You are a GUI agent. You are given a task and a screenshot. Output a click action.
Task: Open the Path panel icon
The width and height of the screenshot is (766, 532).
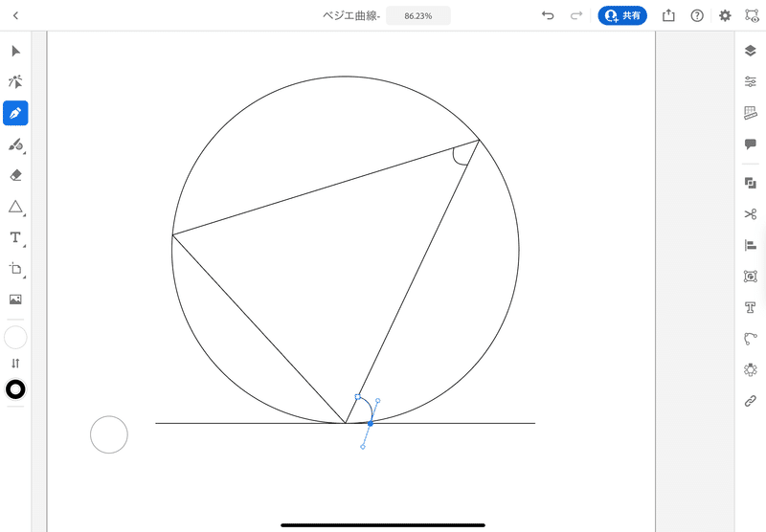pos(751,339)
